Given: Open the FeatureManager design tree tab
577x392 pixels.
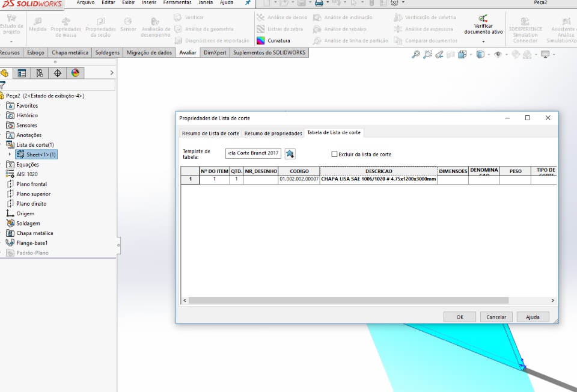Looking at the screenshot, I should coord(4,73).
